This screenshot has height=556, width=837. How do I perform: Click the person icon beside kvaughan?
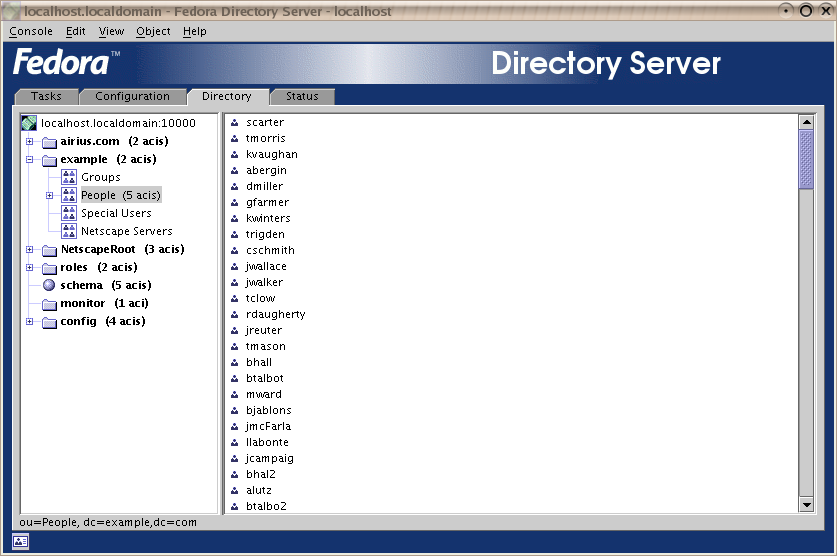pyautogui.click(x=234, y=155)
